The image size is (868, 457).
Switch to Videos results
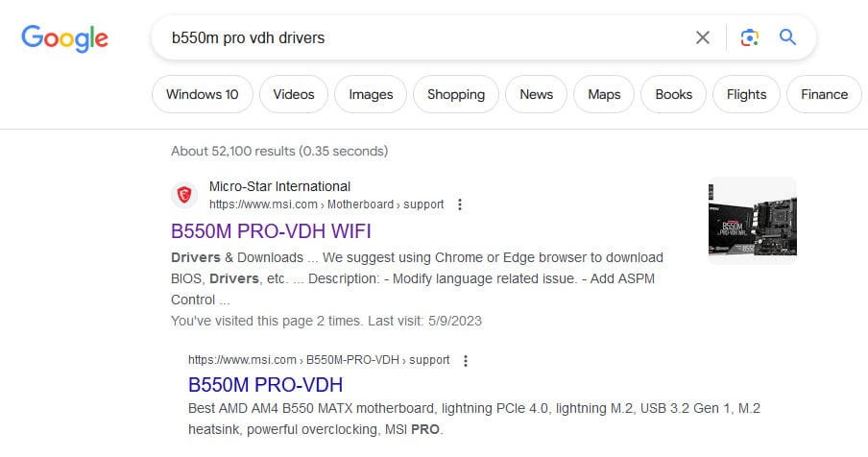click(294, 94)
